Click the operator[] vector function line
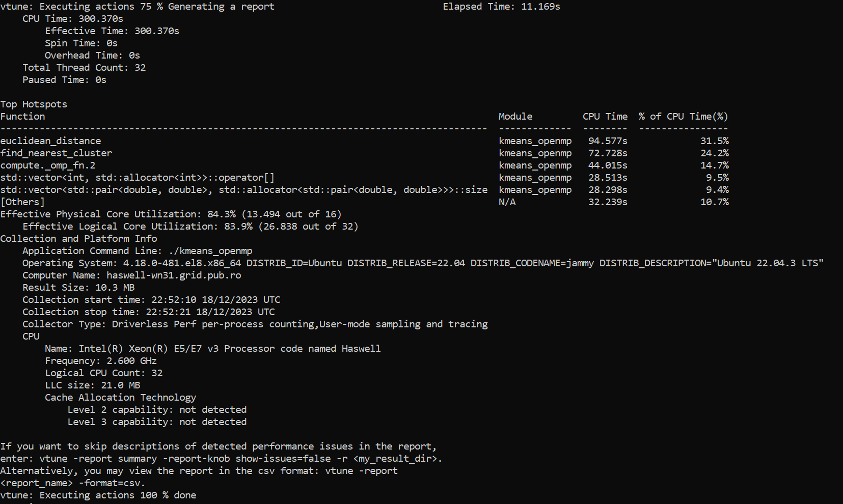 (138, 178)
